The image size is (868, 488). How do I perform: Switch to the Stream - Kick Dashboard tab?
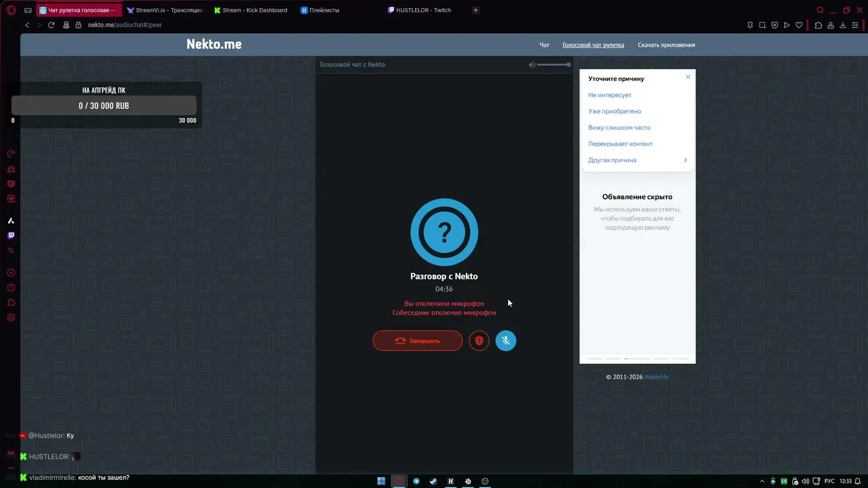[x=250, y=10]
